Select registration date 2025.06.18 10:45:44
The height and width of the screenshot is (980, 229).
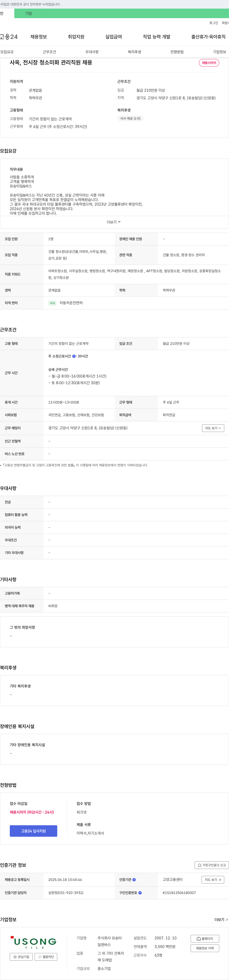tap(65, 879)
